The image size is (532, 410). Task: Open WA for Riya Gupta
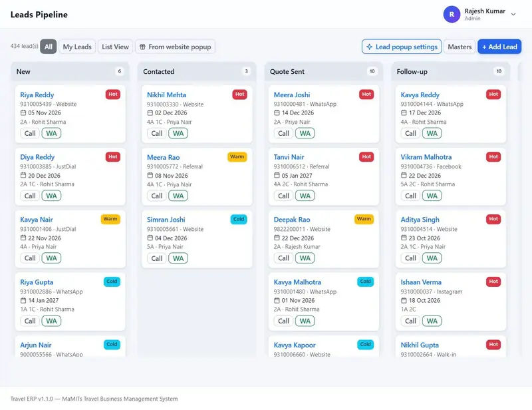click(51, 321)
